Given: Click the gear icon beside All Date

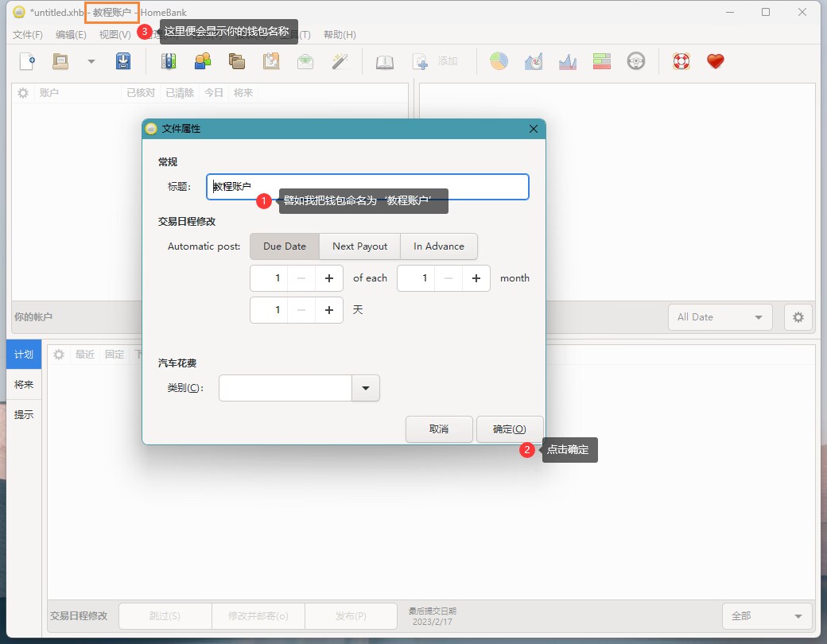Looking at the screenshot, I should [798, 317].
